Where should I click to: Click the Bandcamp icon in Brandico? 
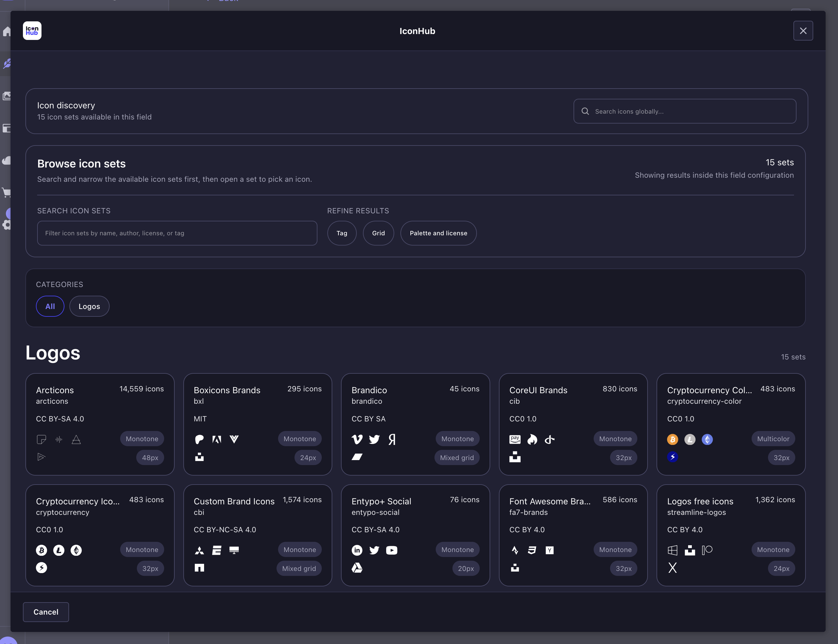(x=357, y=457)
